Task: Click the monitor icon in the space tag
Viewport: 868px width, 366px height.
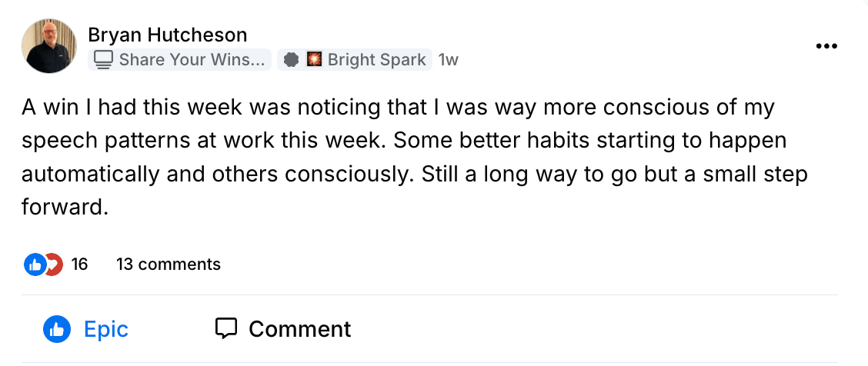Action: (103, 59)
